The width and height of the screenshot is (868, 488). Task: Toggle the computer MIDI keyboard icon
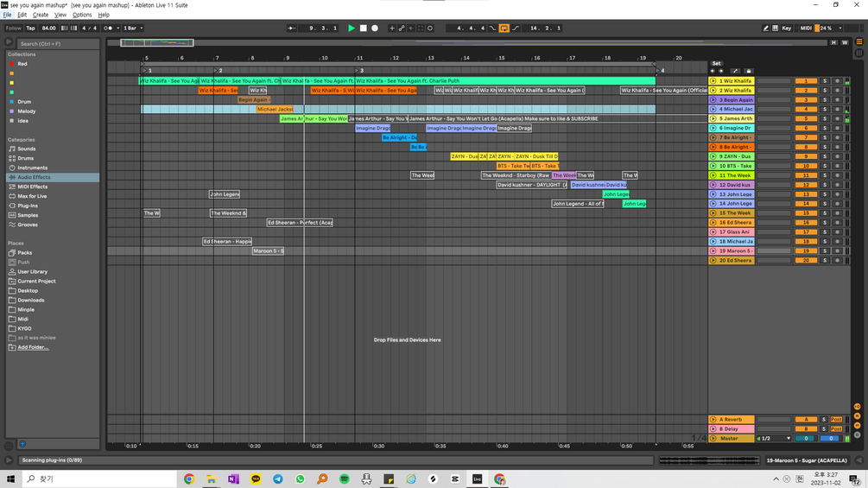point(775,29)
